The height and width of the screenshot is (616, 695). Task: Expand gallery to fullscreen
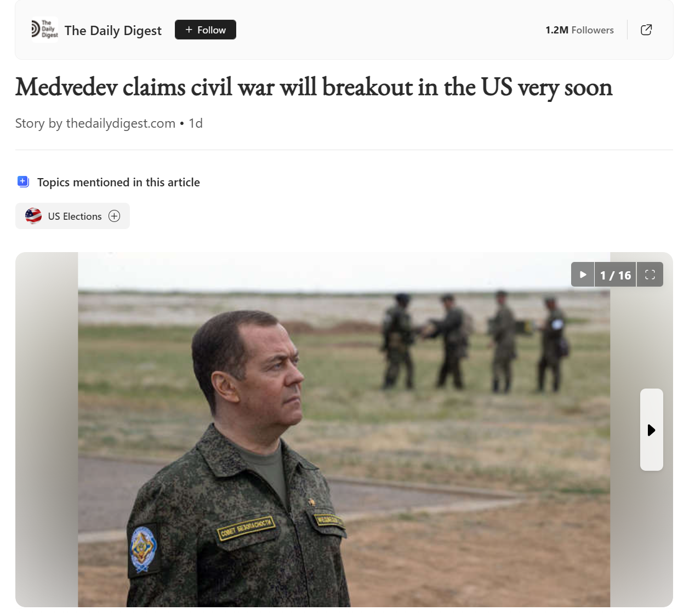click(x=650, y=275)
